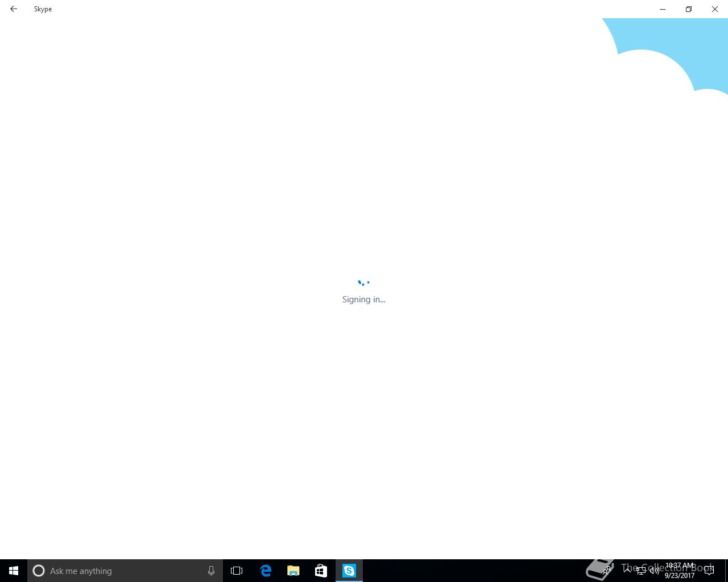Image resolution: width=728 pixels, height=582 pixels.
Task: Restore down the Skype window
Action: pos(689,9)
